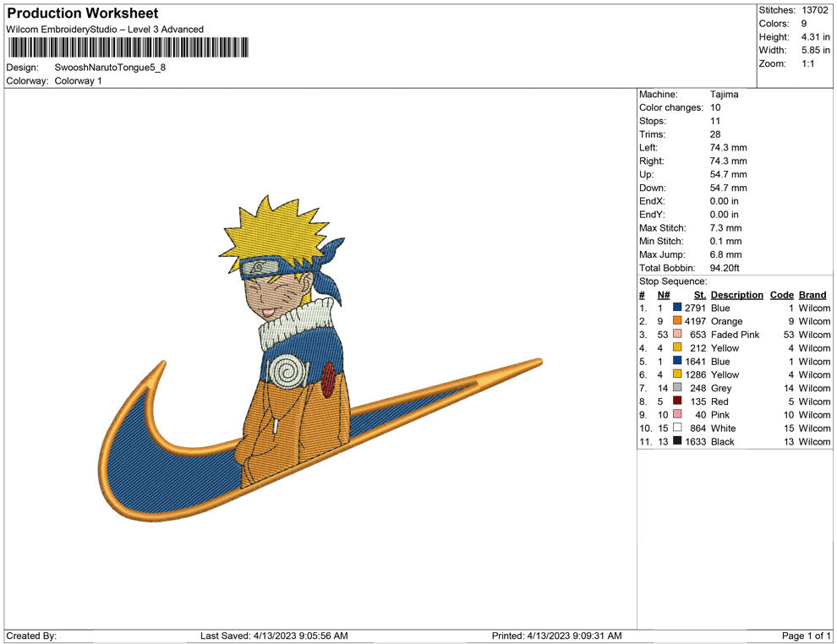Click the "N#" column header
The width and height of the screenshot is (837, 644).
coord(664,295)
